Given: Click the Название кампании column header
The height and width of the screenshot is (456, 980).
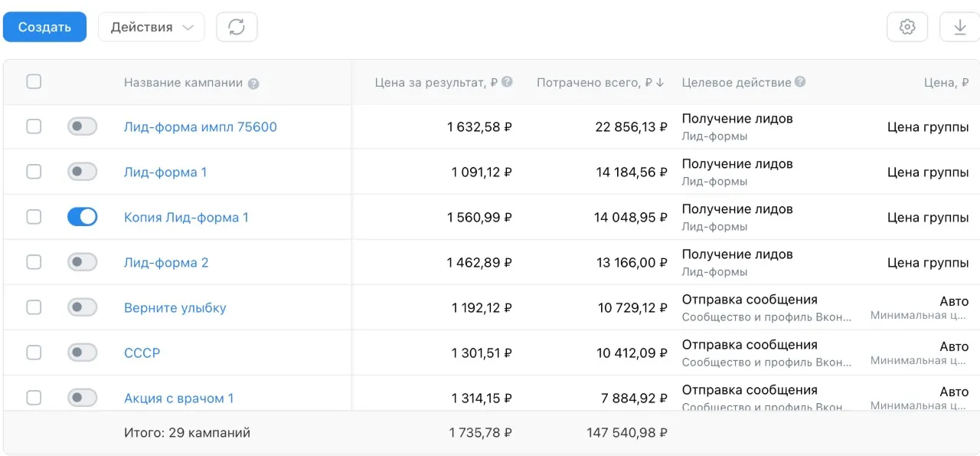Looking at the screenshot, I should [184, 83].
